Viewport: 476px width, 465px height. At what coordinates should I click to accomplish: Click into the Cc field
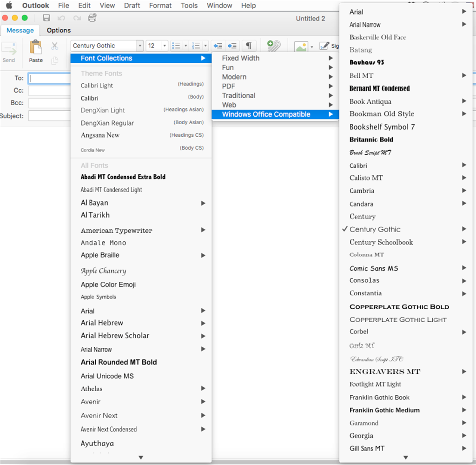coord(49,91)
